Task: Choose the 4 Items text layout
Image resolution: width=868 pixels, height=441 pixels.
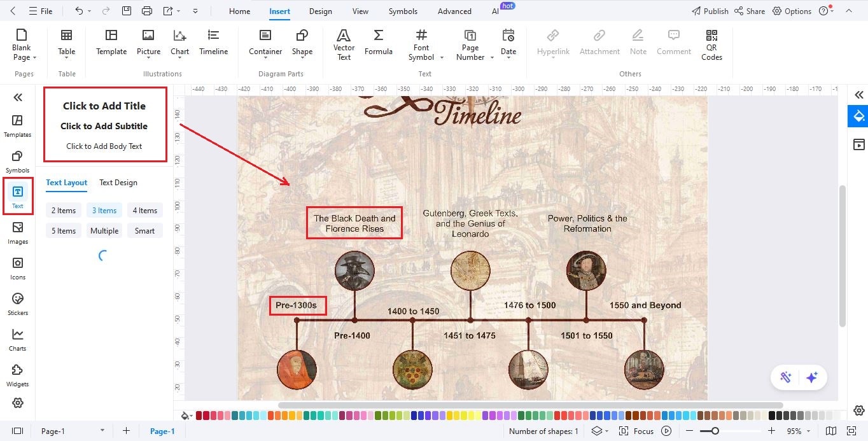Action: [x=145, y=211]
